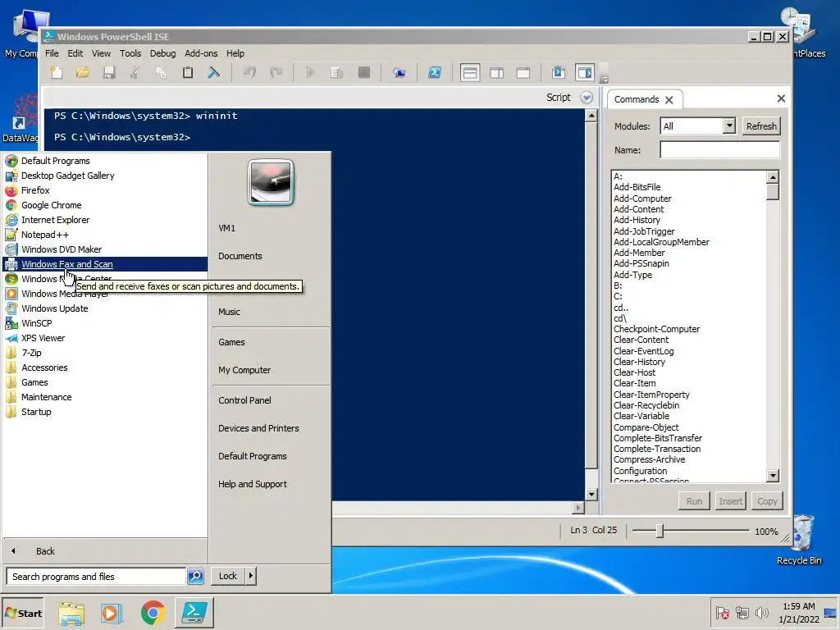The image size is (840, 630).
Task: Click the Paste clipboard icon
Action: (x=188, y=72)
